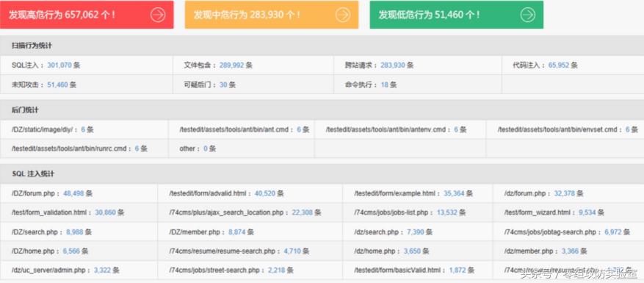Image resolution: width=644 pixels, height=283 pixels.
Task: Select the /DZ/static/image/diy/ path text
Action: click(42, 129)
